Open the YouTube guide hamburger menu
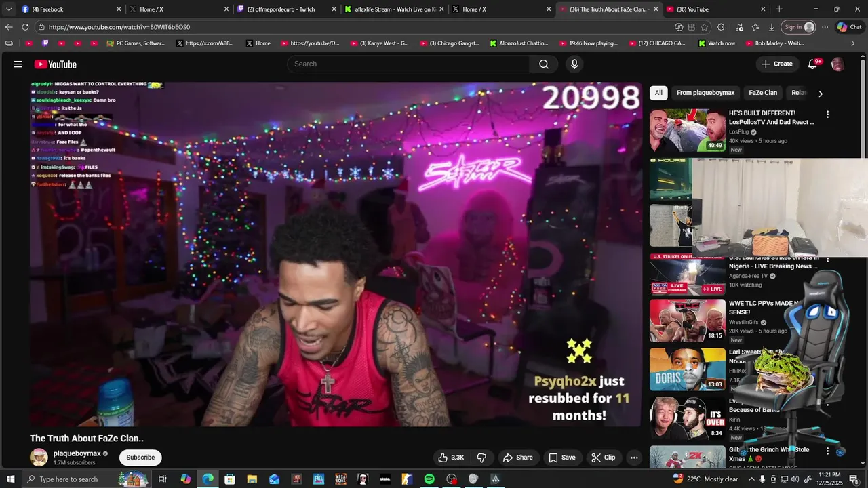 (18, 64)
